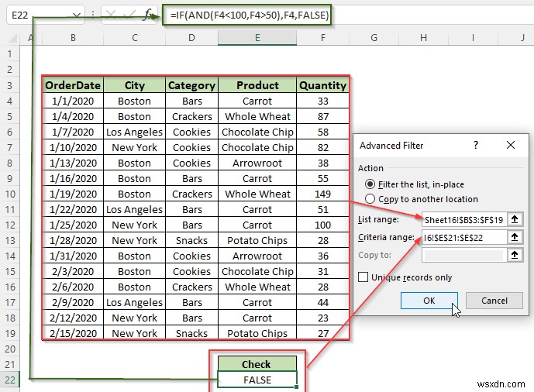The width and height of the screenshot is (534, 392).
Task: Click quantity cell 44
Action: [323, 302]
